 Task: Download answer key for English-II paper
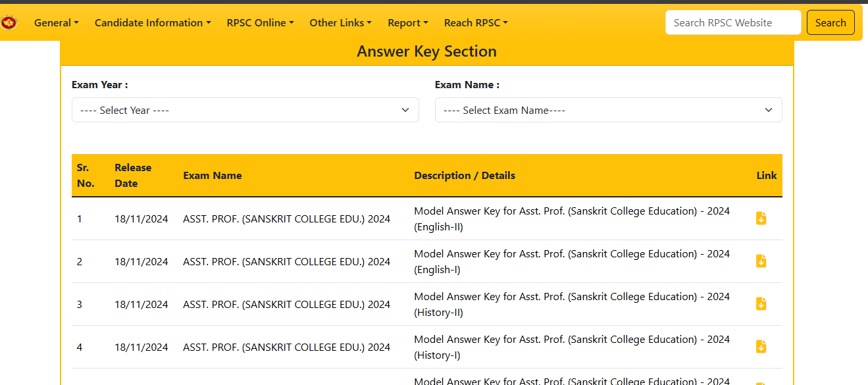(x=761, y=218)
